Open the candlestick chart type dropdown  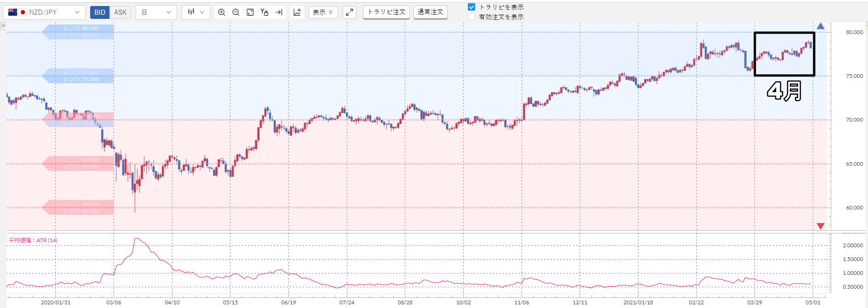[x=196, y=12]
